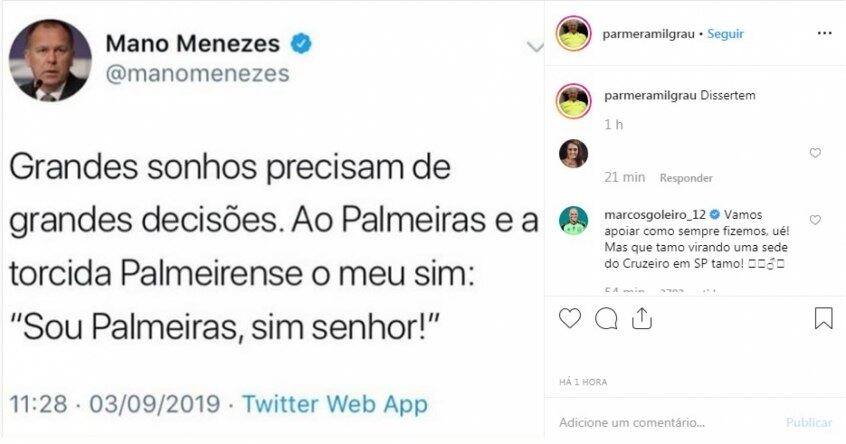Like the first comment's small heart
This screenshot has height=444, width=846.
(815, 153)
